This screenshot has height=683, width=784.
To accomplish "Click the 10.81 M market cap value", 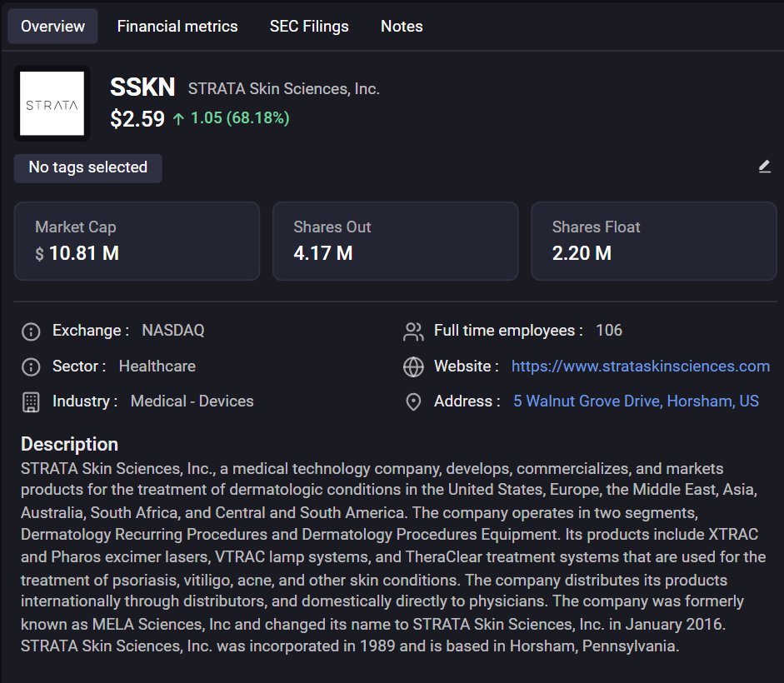I will (84, 253).
